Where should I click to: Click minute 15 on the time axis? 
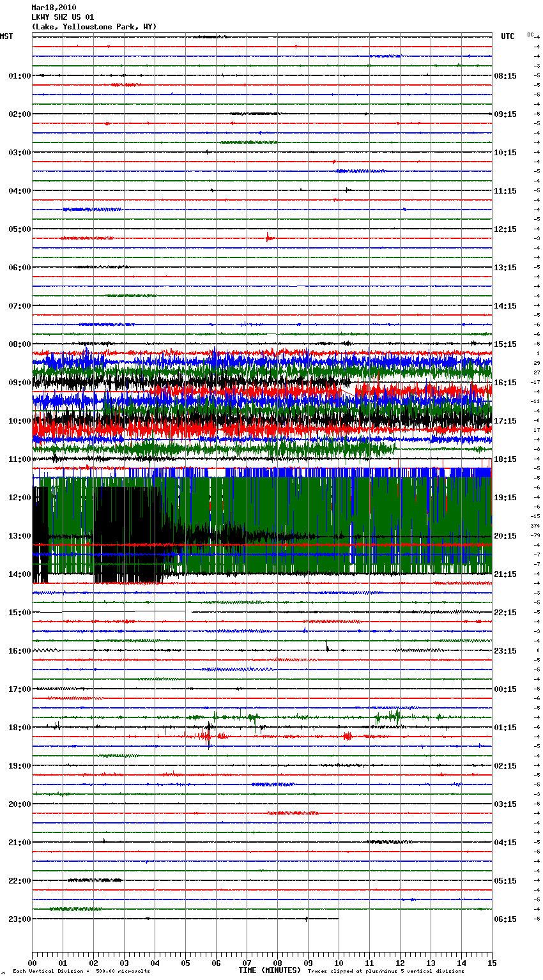point(492,963)
